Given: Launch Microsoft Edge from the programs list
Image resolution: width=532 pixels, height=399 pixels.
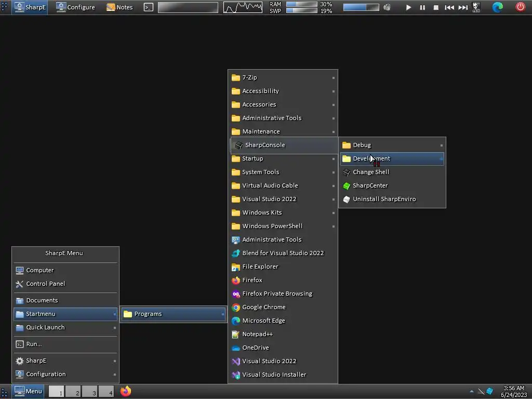Looking at the screenshot, I should [x=283, y=321].
